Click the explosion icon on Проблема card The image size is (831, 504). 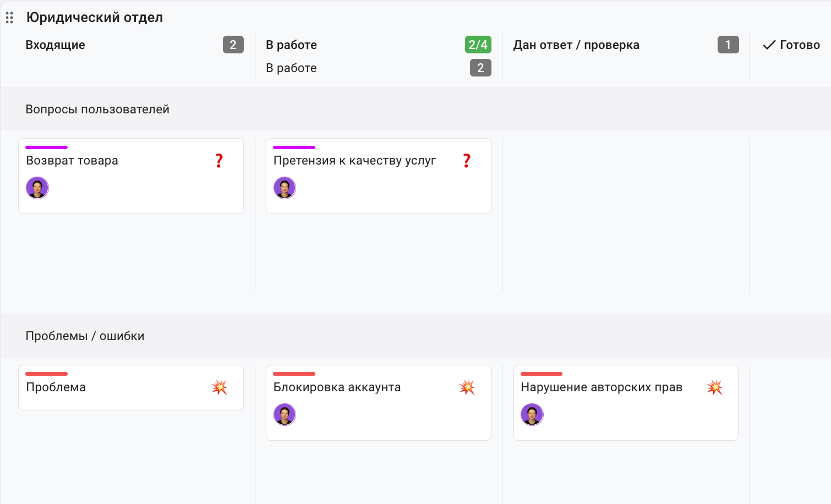pyautogui.click(x=220, y=387)
